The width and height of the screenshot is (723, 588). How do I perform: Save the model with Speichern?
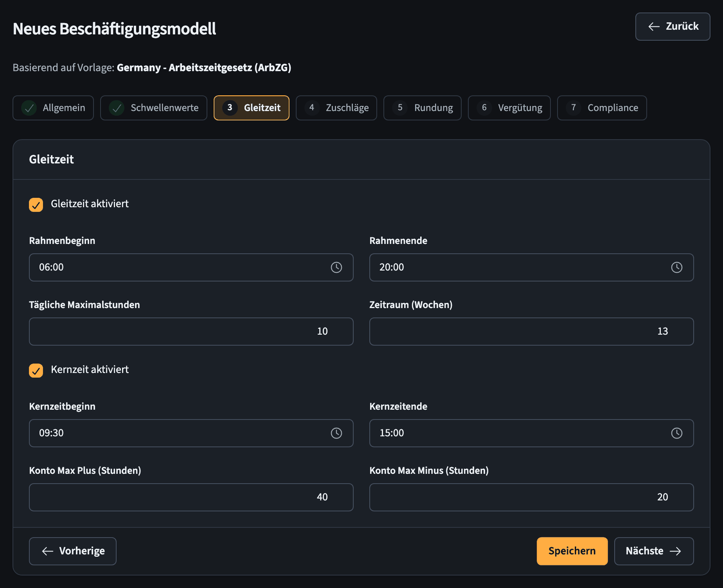point(572,551)
